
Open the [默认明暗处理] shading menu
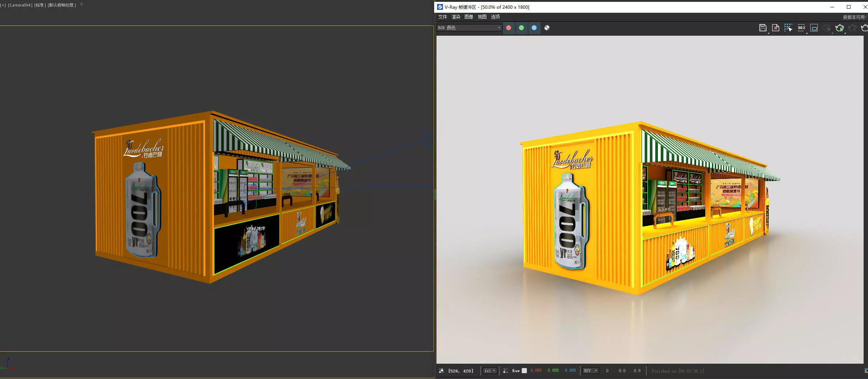62,5
